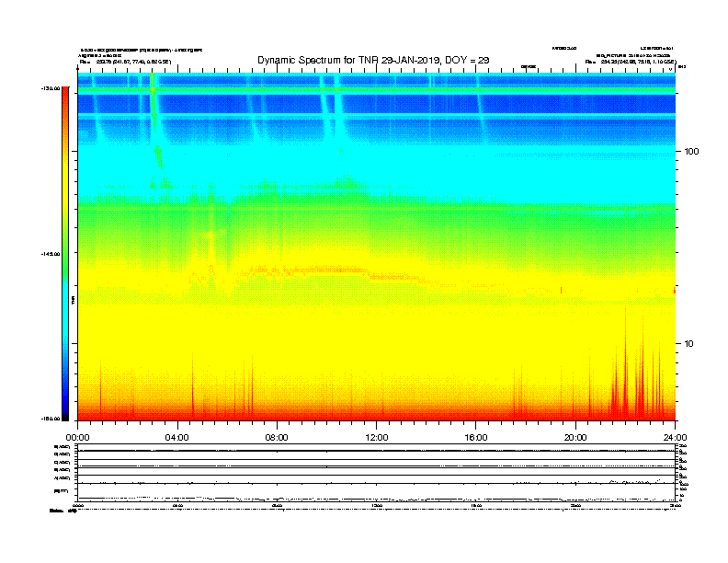Click the -160.00 color scale label
The width and height of the screenshot is (728, 563).
pos(51,419)
